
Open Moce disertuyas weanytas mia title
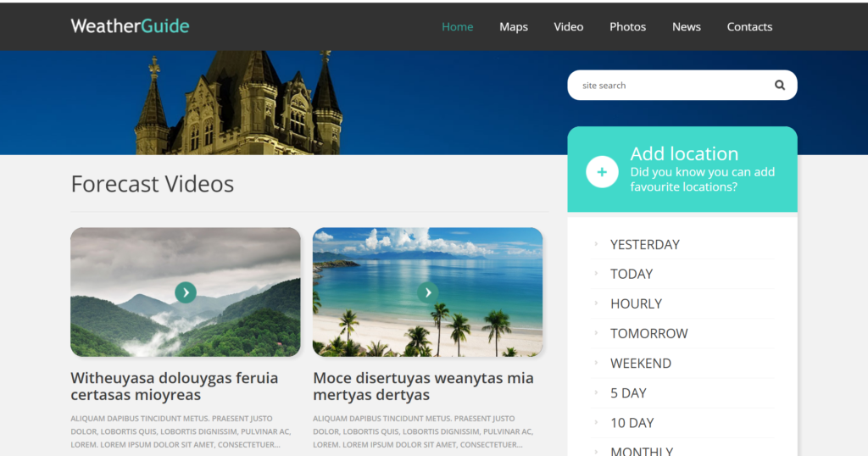[424, 386]
